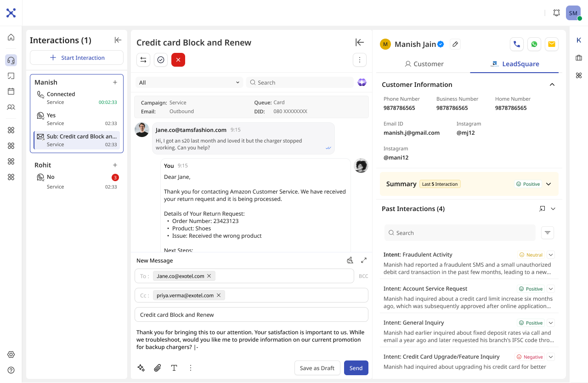Click the BCC link
The width and height of the screenshot is (588, 383).
tap(363, 276)
